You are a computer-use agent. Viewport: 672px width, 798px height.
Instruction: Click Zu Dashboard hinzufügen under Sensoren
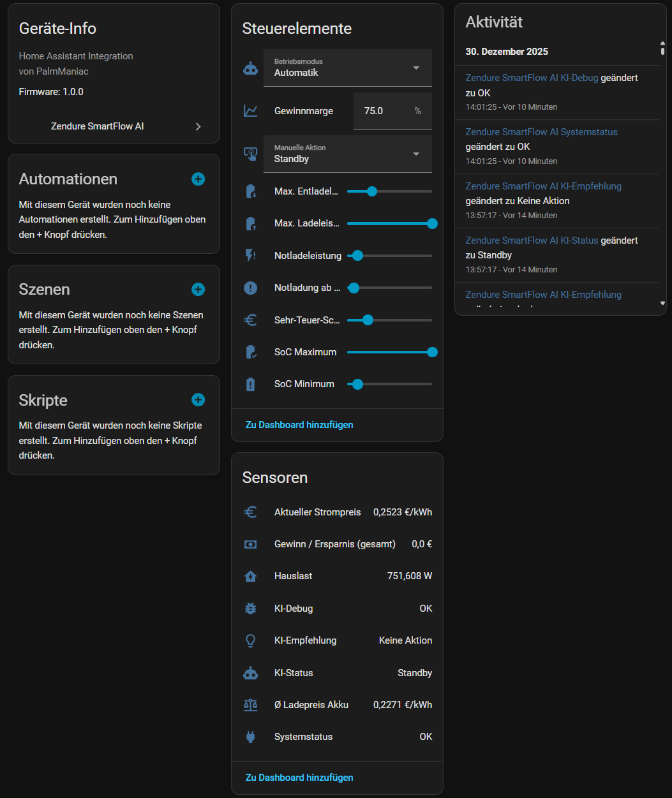pos(299,778)
